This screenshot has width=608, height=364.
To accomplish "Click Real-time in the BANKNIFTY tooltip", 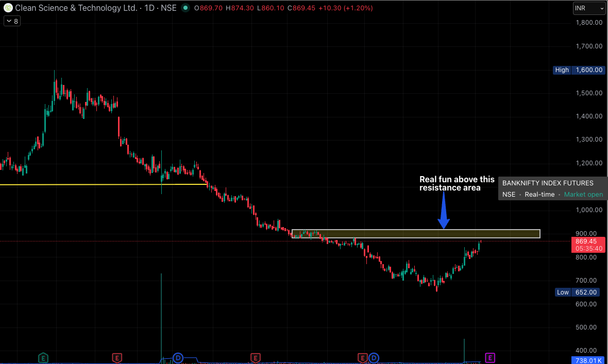I will tap(539, 195).
